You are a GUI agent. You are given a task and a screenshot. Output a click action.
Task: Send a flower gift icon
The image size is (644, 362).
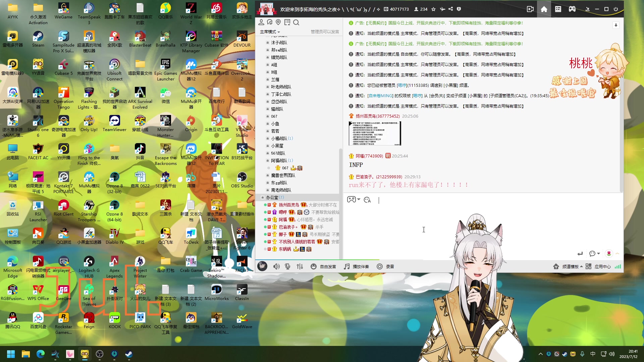609,254
